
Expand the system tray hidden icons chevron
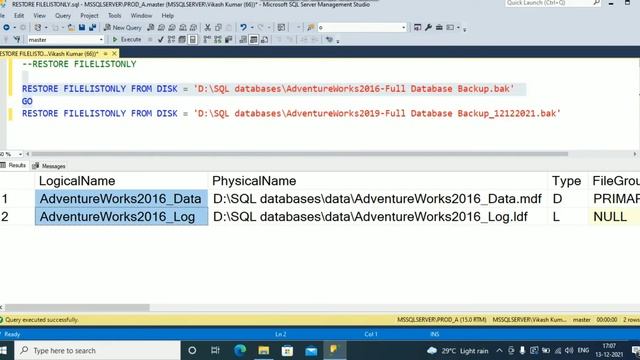coord(499,350)
